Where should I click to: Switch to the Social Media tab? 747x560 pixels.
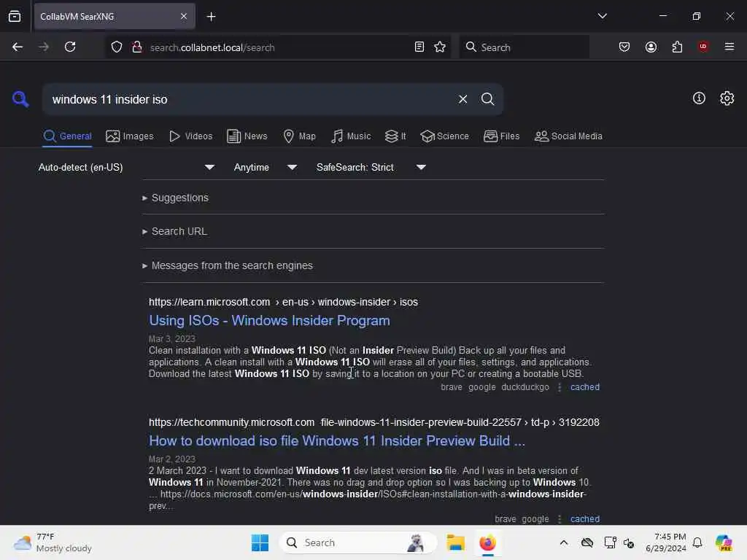pyautogui.click(x=568, y=136)
